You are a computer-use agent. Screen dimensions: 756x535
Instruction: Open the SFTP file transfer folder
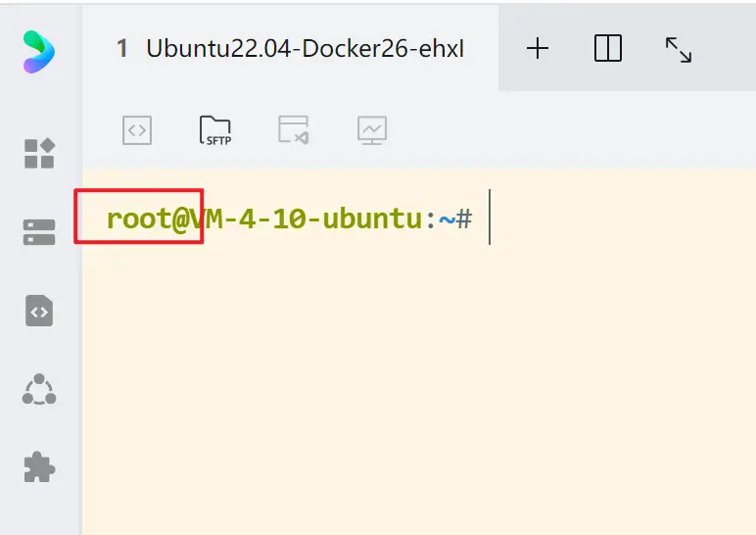point(214,129)
